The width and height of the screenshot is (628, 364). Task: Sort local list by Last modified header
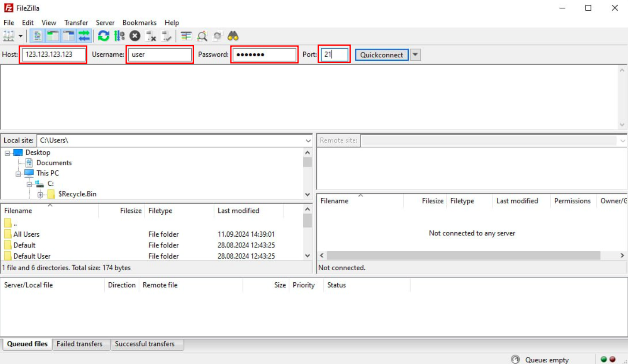[249, 211]
